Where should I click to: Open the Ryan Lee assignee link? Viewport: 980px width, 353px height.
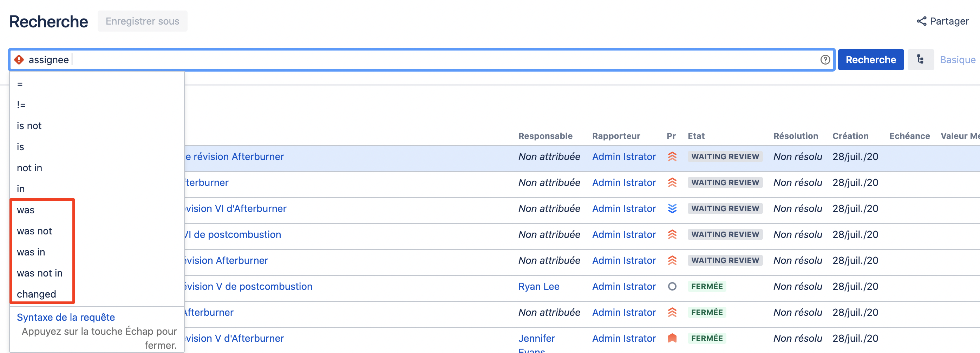click(x=538, y=286)
